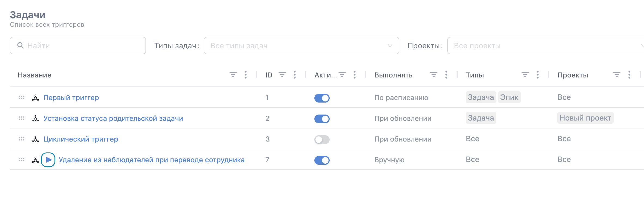Click trigger icon beside Циклический триггер
This screenshot has width=644, height=204.
(35, 139)
